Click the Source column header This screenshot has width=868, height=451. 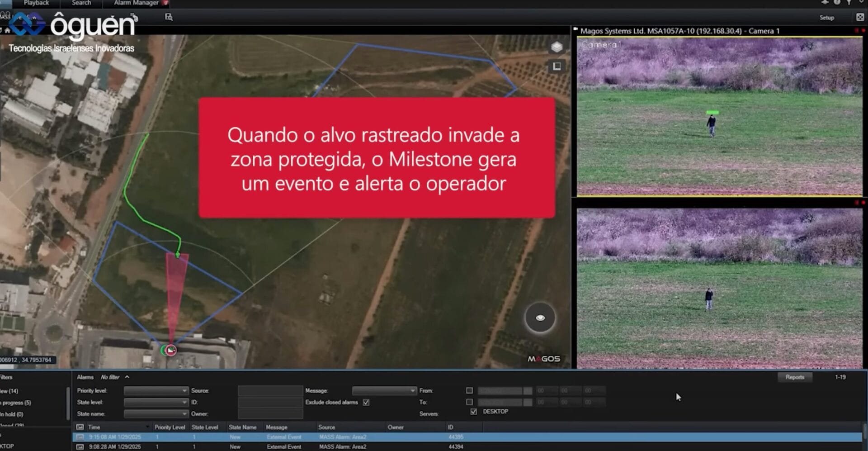(x=350, y=427)
